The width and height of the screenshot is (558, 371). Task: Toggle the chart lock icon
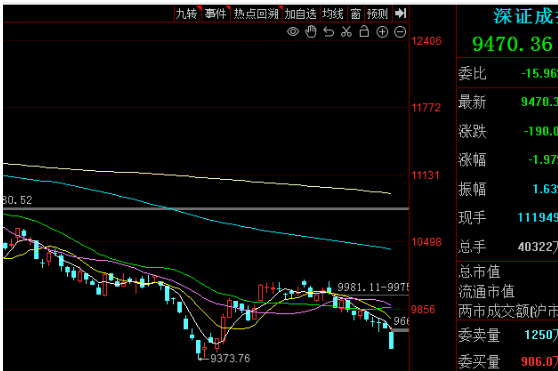coord(364,31)
